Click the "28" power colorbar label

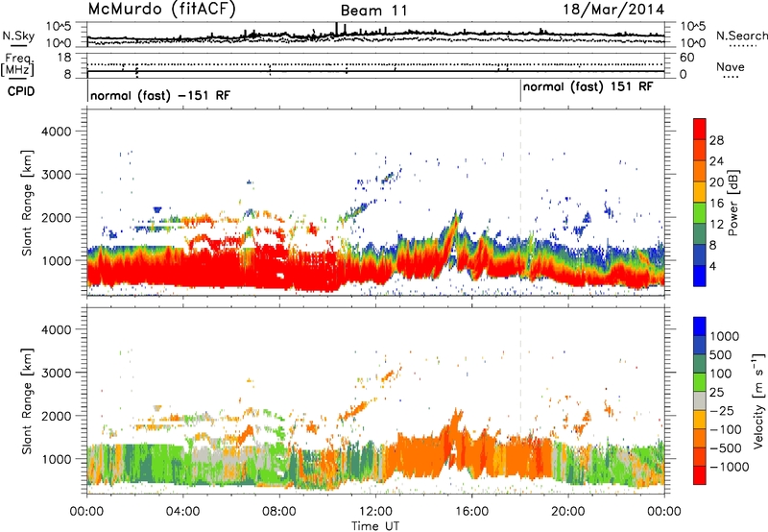click(x=716, y=140)
